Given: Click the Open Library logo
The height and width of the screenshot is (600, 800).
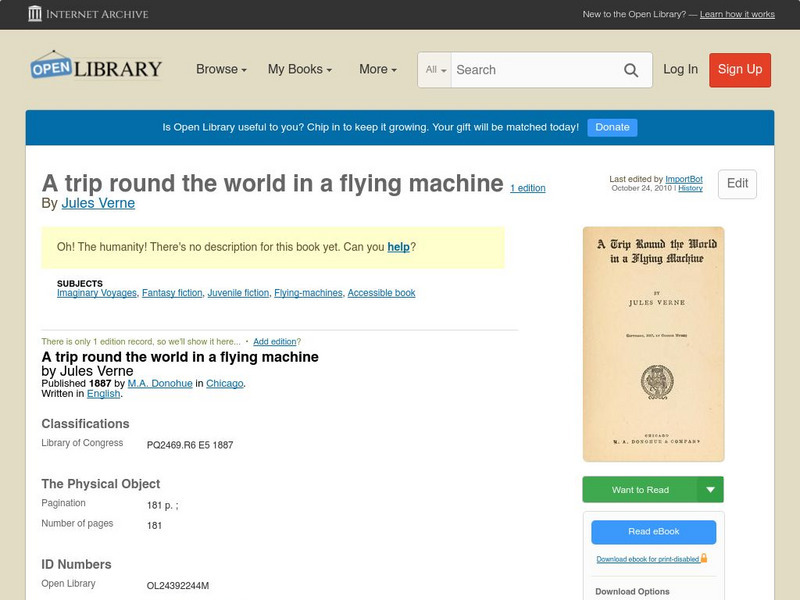Looking at the screenshot, I should [95, 66].
